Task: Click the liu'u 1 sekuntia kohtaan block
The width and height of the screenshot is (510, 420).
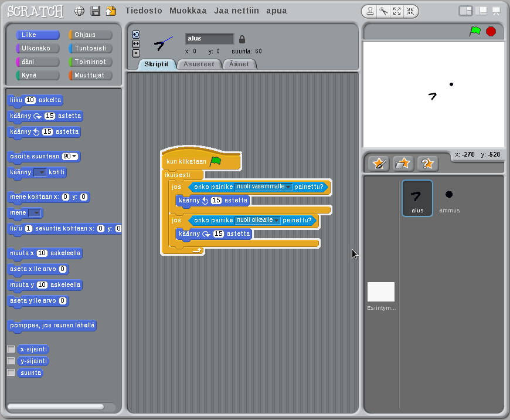Action: [64, 229]
